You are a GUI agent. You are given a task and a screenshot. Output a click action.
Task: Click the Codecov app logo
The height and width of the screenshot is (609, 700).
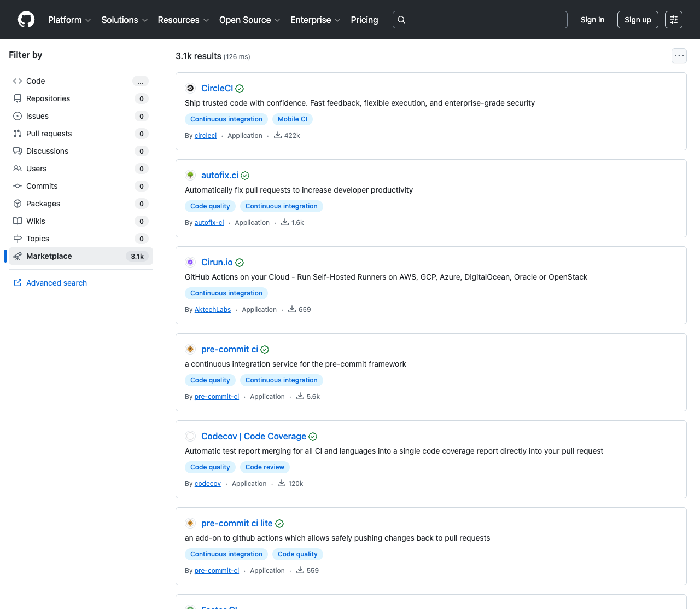[x=190, y=436]
